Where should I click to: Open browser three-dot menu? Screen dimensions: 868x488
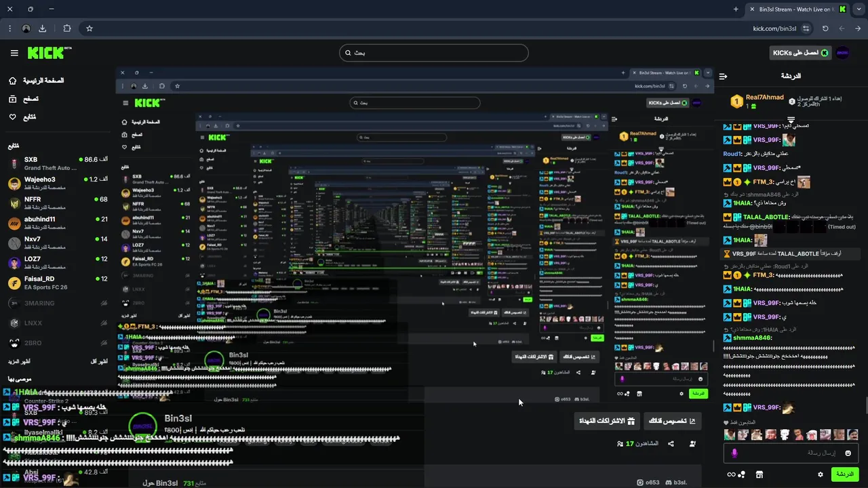(9, 28)
